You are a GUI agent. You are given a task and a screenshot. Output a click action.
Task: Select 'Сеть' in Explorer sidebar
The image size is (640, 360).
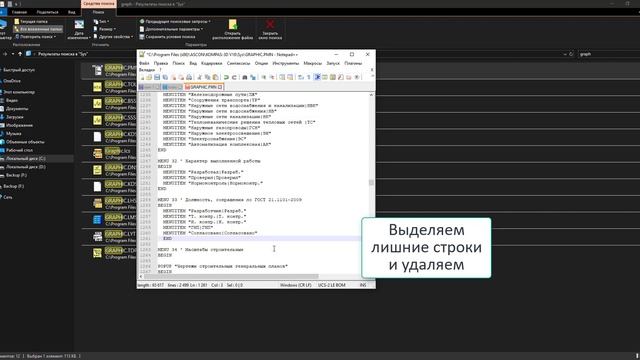8,197
